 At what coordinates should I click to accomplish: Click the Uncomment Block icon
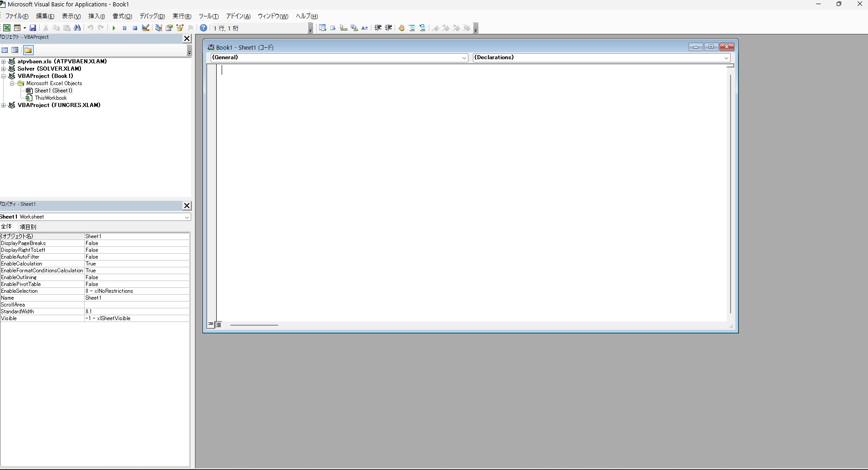pyautogui.click(x=422, y=28)
